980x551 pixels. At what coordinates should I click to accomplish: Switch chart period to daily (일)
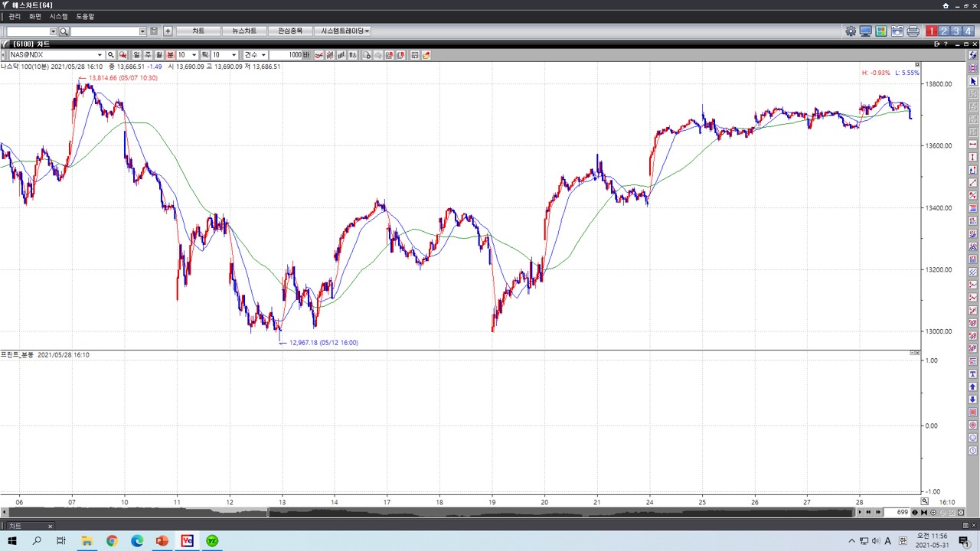(x=137, y=55)
